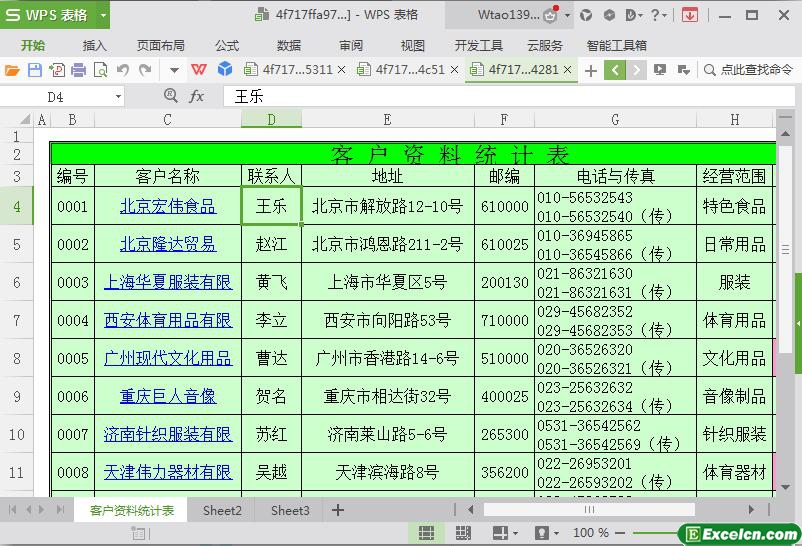Open the Name Box dropdown arrow

tap(118, 97)
